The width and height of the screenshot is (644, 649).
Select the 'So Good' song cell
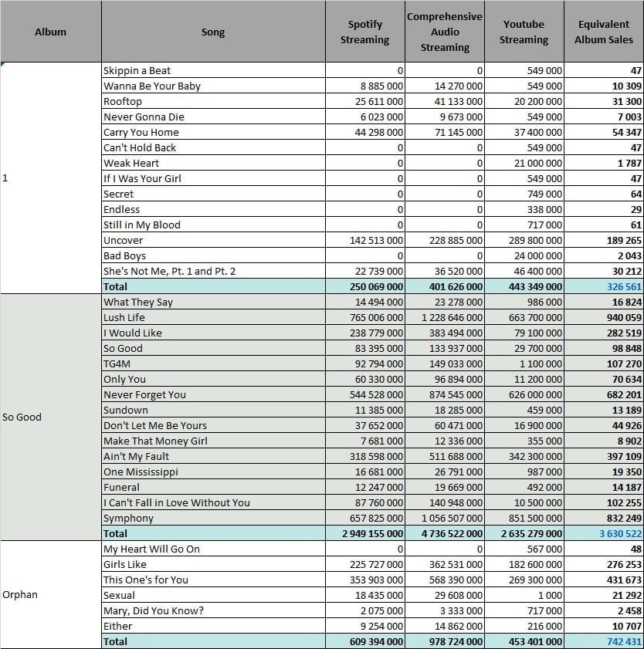(x=213, y=348)
